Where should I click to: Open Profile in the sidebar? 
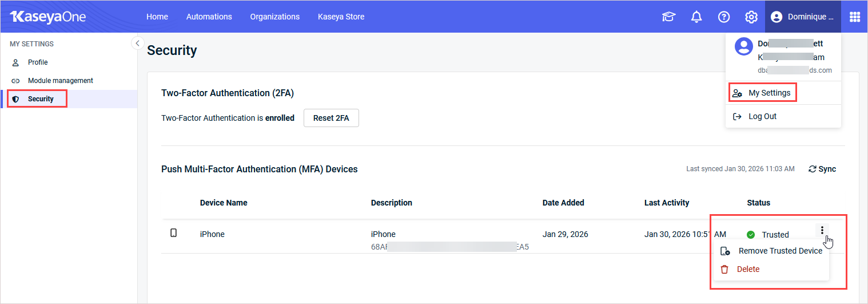[38, 62]
